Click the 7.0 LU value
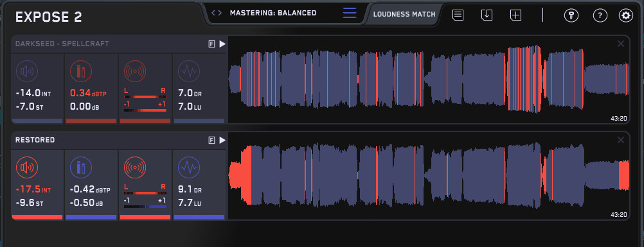Viewport: 644px width, 247px height. click(190, 107)
